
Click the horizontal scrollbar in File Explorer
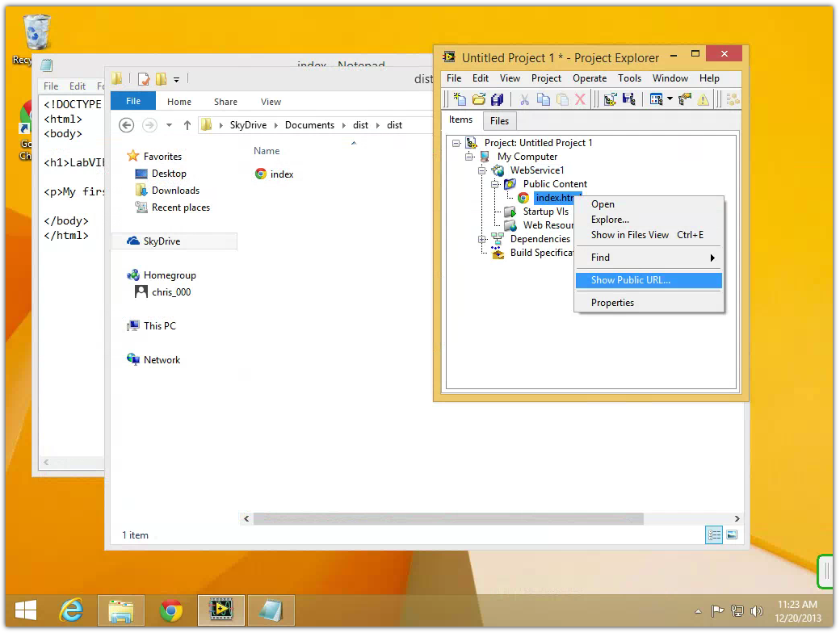[x=448, y=519]
